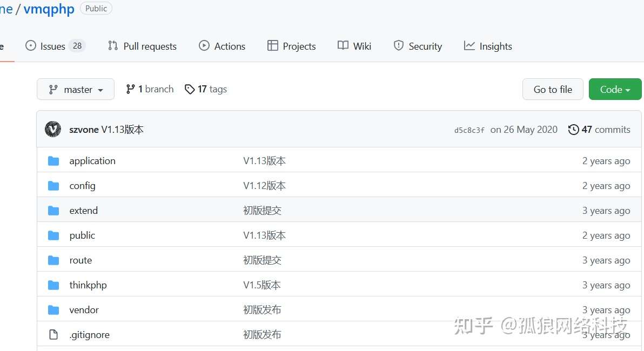Image resolution: width=644 pixels, height=351 pixels.
Task: View the 47 commits history
Action: click(x=599, y=130)
